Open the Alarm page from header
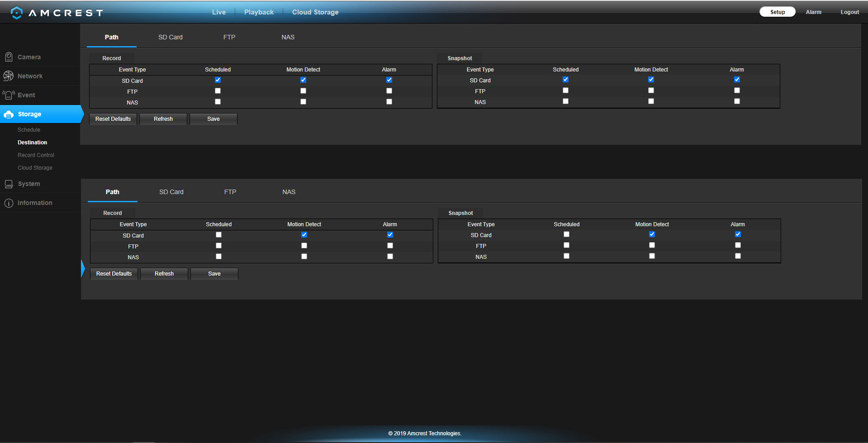868x443 pixels. (x=813, y=12)
